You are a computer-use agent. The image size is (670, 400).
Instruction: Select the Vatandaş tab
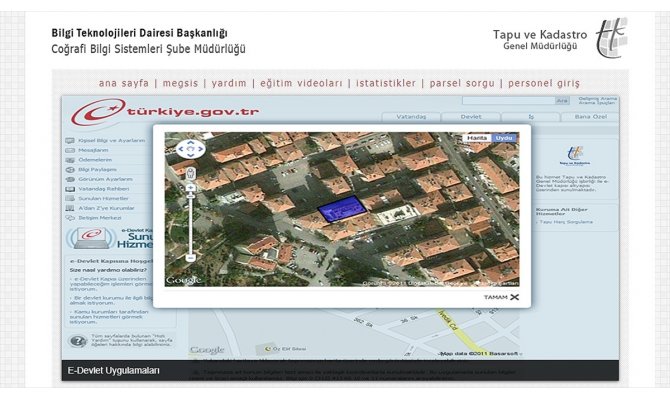[411, 117]
